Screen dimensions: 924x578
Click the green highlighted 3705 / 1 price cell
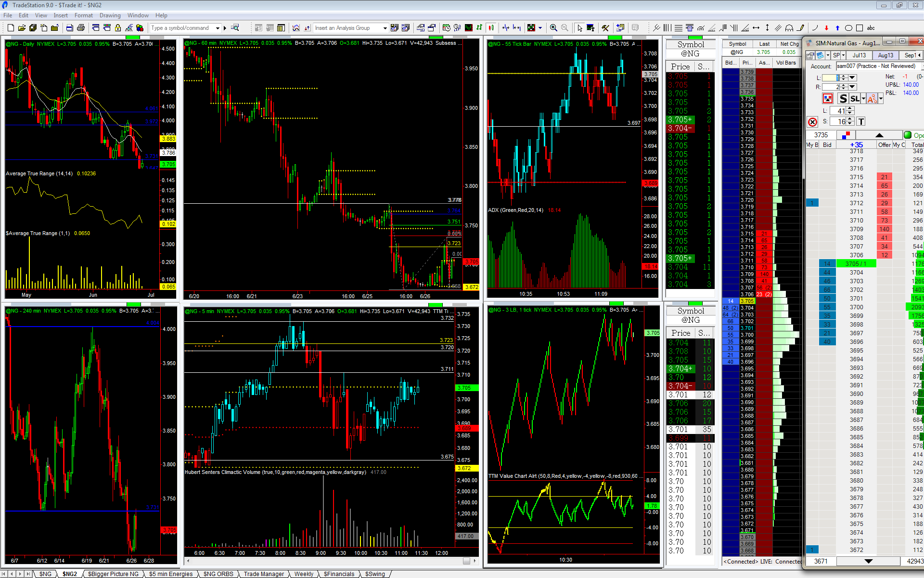click(856, 263)
